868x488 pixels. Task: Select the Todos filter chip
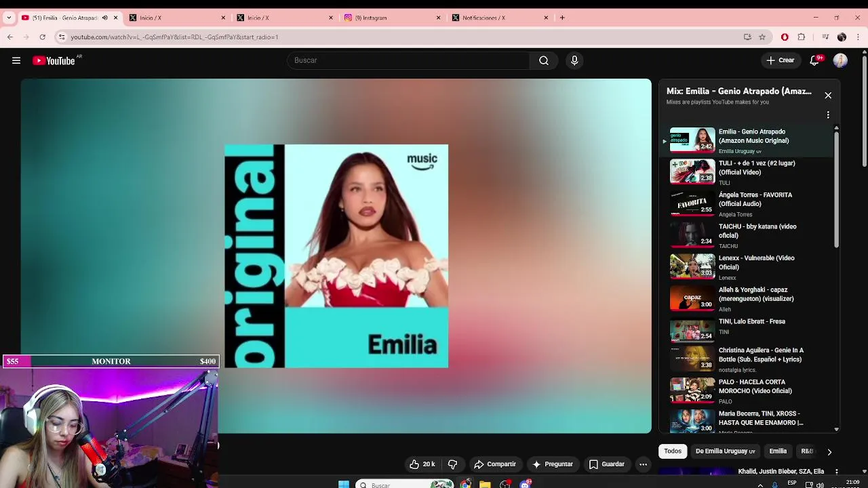[673, 451]
